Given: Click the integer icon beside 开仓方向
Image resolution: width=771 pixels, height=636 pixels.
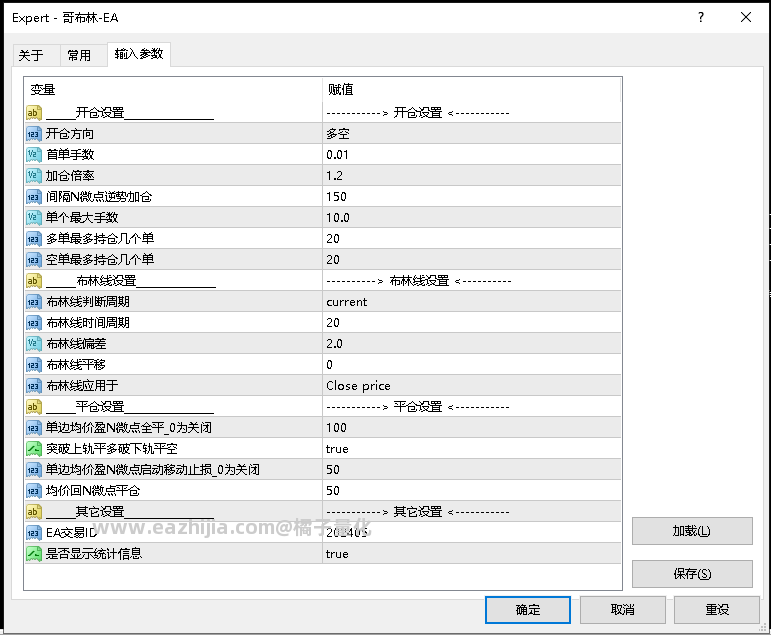Looking at the screenshot, I should coord(33,134).
